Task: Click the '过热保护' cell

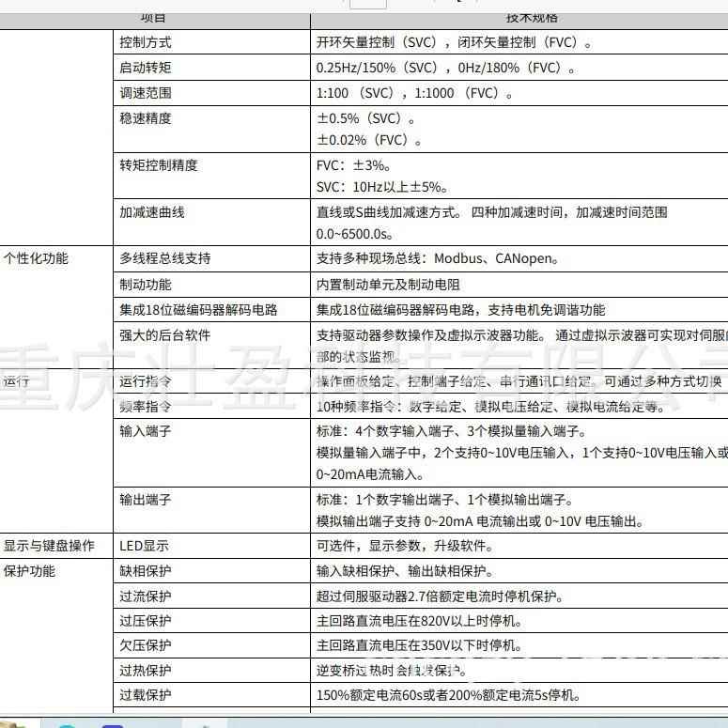Action: point(211,670)
